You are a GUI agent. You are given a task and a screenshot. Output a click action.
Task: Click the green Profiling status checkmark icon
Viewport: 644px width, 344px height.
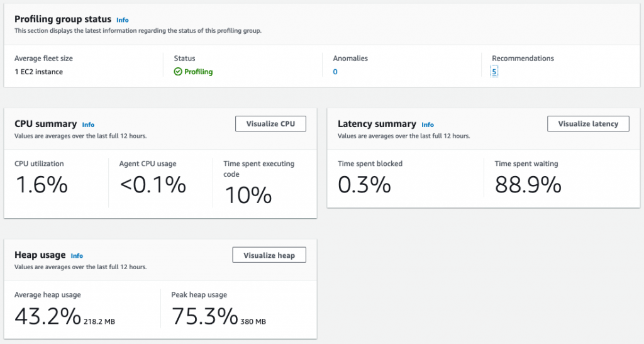(x=178, y=72)
